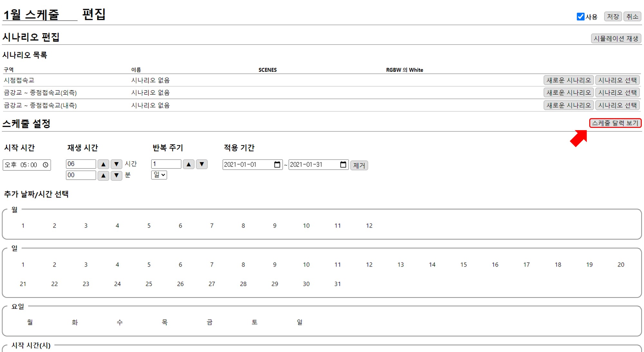Increase playback hours with up arrow

click(x=103, y=164)
